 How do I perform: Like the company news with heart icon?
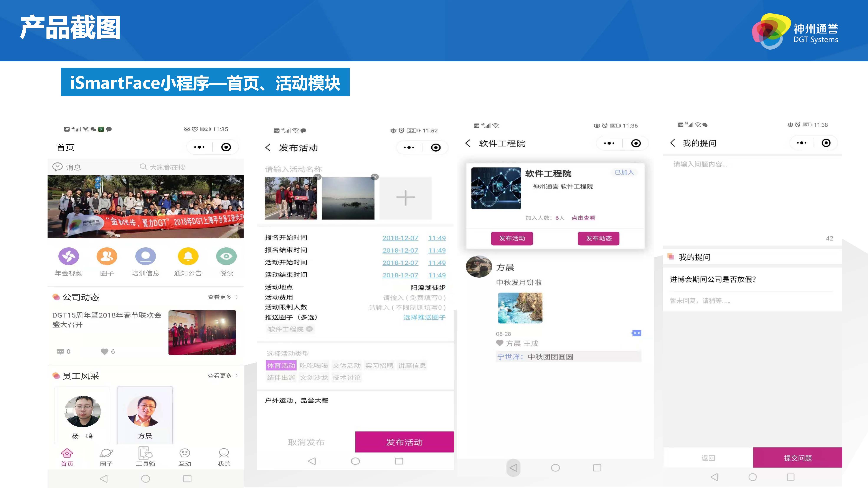[x=104, y=351]
